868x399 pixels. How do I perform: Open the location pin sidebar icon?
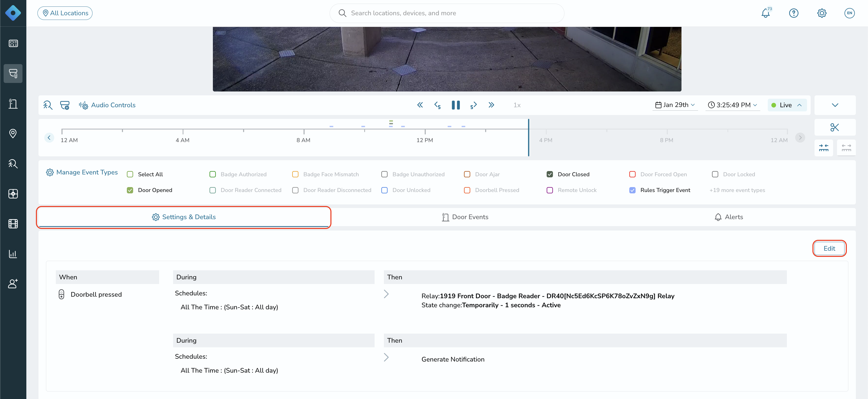(x=13, y=133)
